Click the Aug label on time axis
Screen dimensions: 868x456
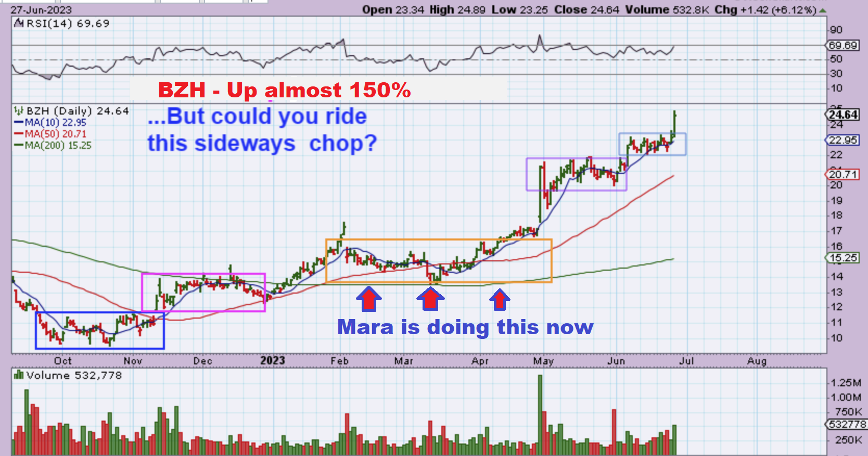pos(757,361)
